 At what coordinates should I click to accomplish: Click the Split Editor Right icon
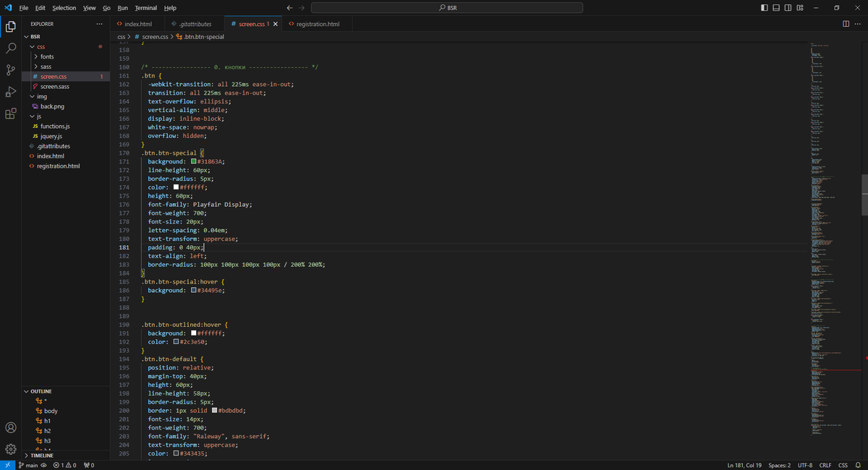coord(846,24)
